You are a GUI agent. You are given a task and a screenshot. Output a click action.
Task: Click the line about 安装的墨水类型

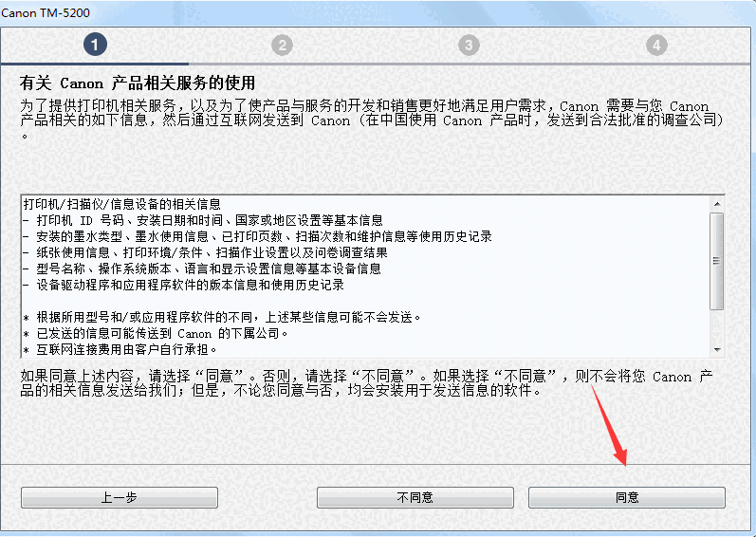[x=257, y=236]
